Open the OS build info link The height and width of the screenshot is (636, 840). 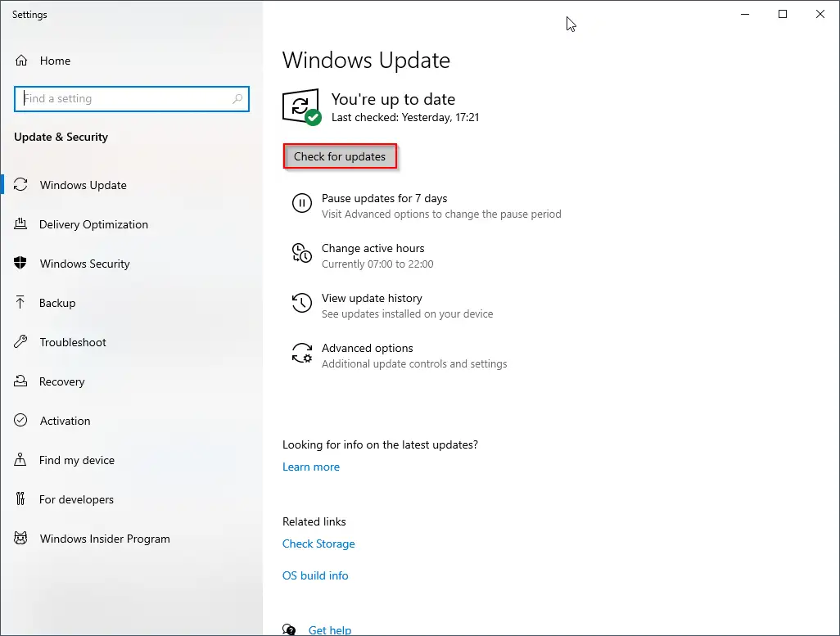[315, 575]
